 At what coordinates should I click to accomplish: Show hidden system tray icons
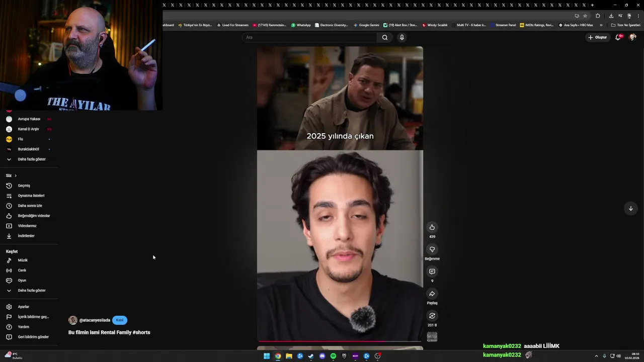pos(596,356)
